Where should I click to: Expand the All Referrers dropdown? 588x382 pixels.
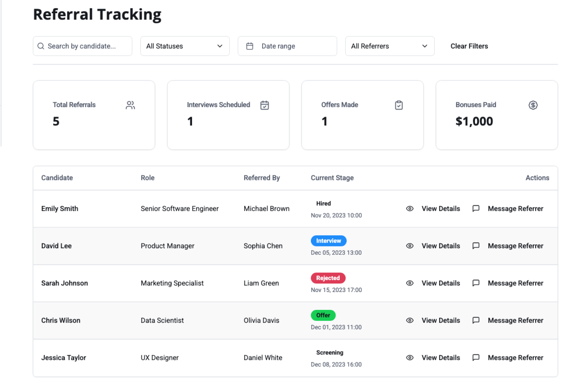pos(390,46)
